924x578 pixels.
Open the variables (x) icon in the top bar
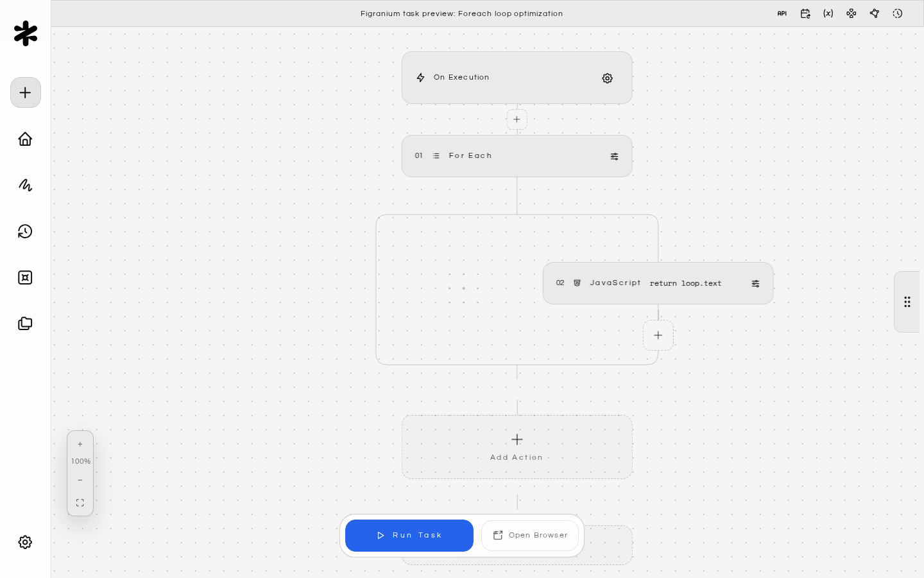828,13
